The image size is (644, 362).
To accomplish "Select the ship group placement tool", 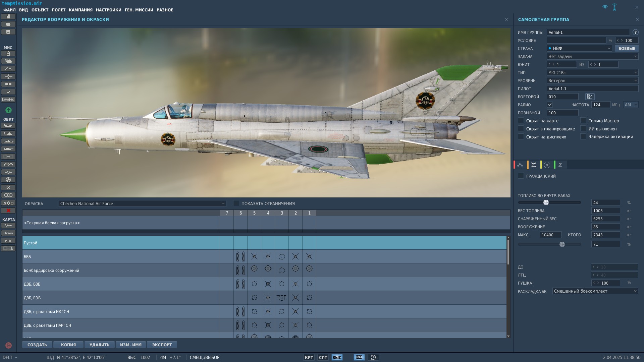I will [8, 141].
